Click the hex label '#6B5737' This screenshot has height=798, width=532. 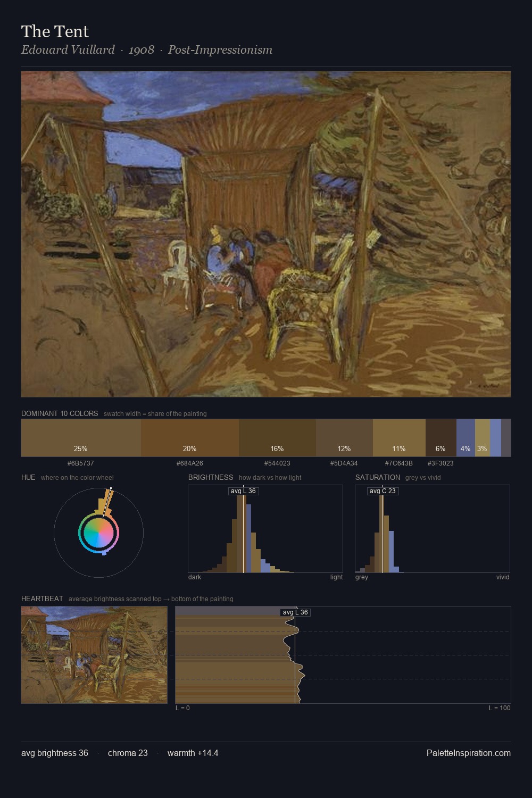[81, 463]
